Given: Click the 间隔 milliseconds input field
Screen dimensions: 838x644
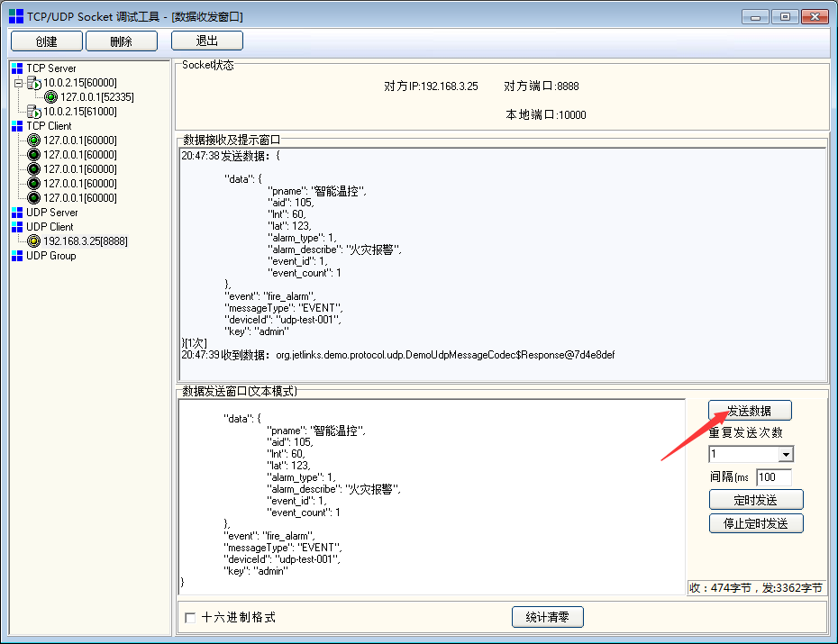Looking at the screenshot, I should point(773,477).
